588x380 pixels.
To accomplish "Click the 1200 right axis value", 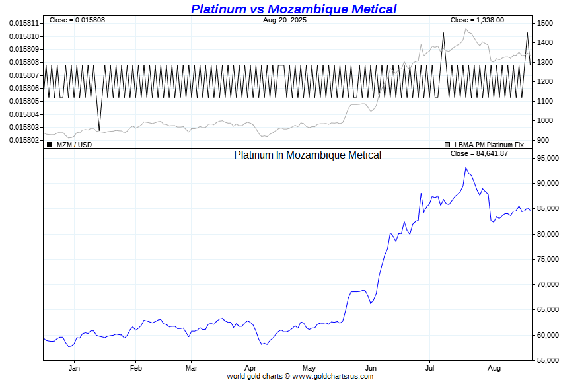I will [x=545, y=82].
